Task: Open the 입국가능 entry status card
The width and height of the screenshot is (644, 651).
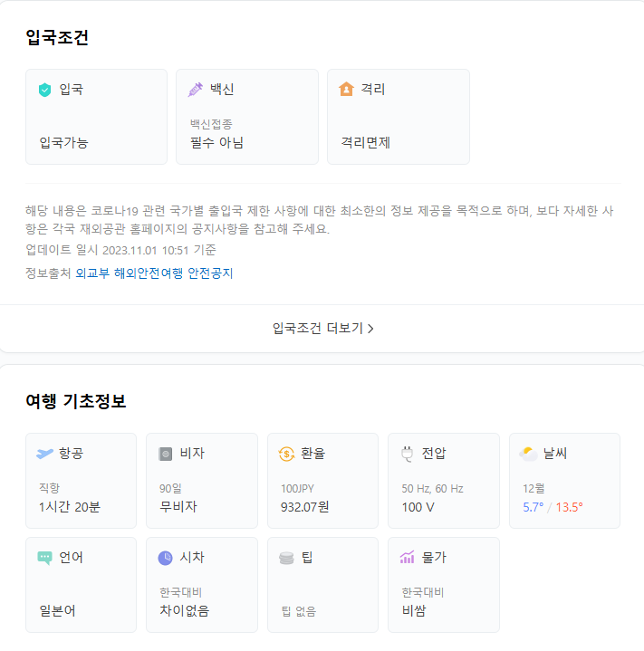Action: (96, 117)
